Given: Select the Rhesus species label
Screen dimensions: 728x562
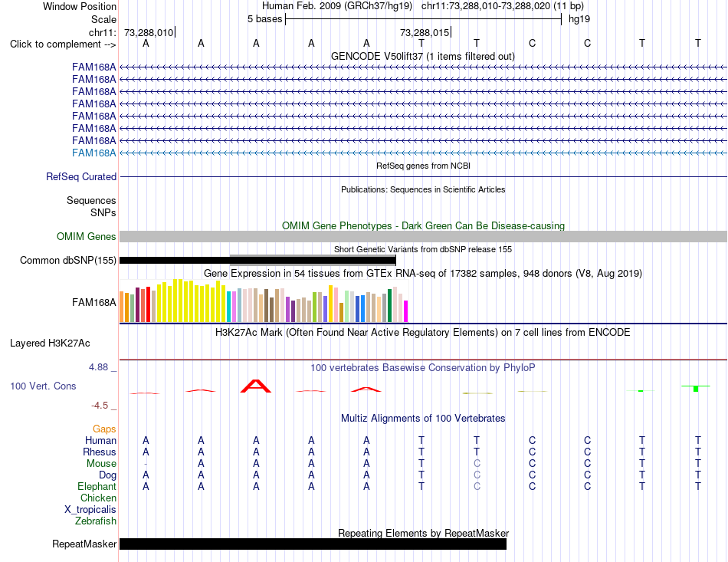Looking at the screenshot, I should point(100,452).
